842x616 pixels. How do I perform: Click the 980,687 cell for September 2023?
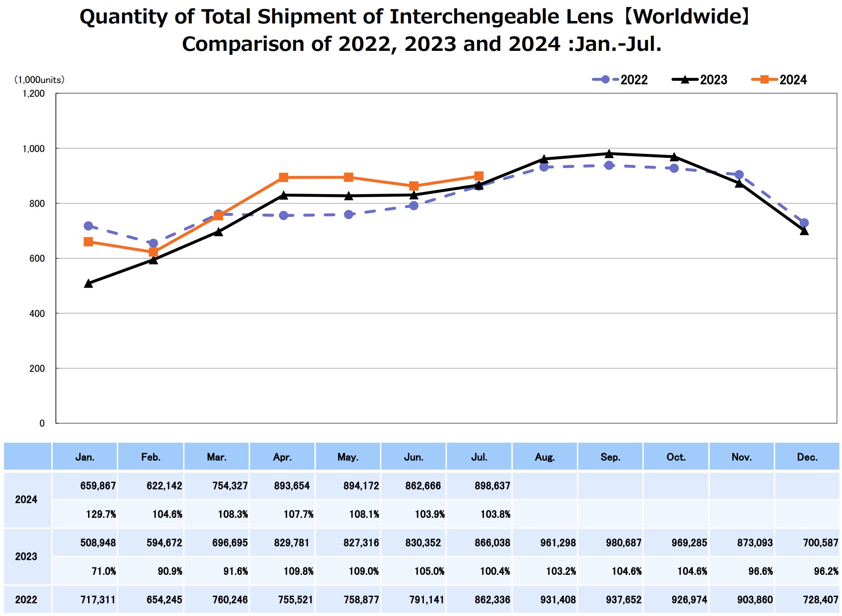610,543
